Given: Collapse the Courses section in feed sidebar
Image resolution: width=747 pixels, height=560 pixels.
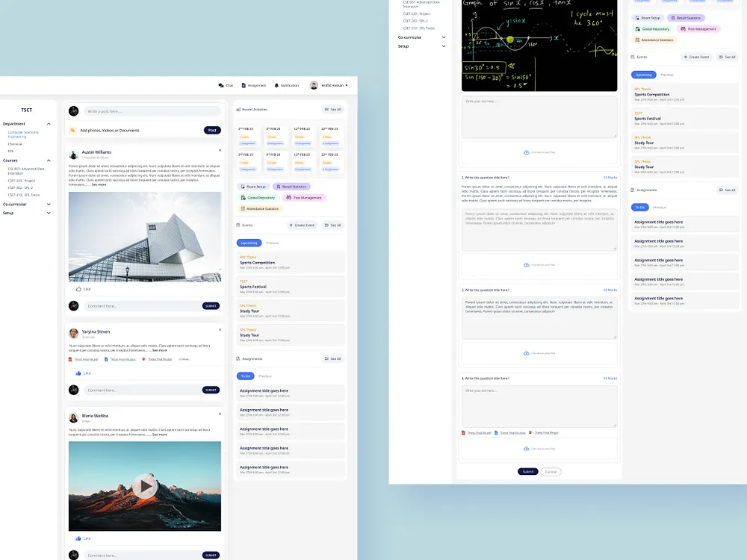Looking at the screenshot, I should tap(49, 161).
